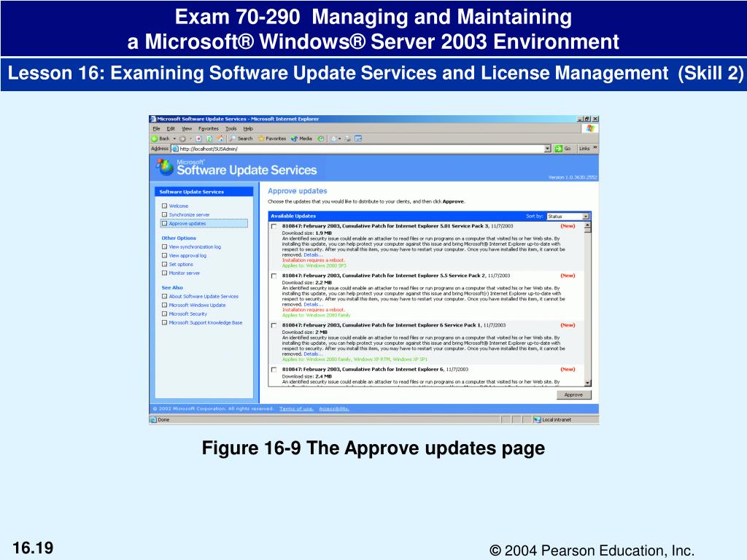Open the History clock icon
This screenshot has height=560, width=747.
(x=321, y=139)
